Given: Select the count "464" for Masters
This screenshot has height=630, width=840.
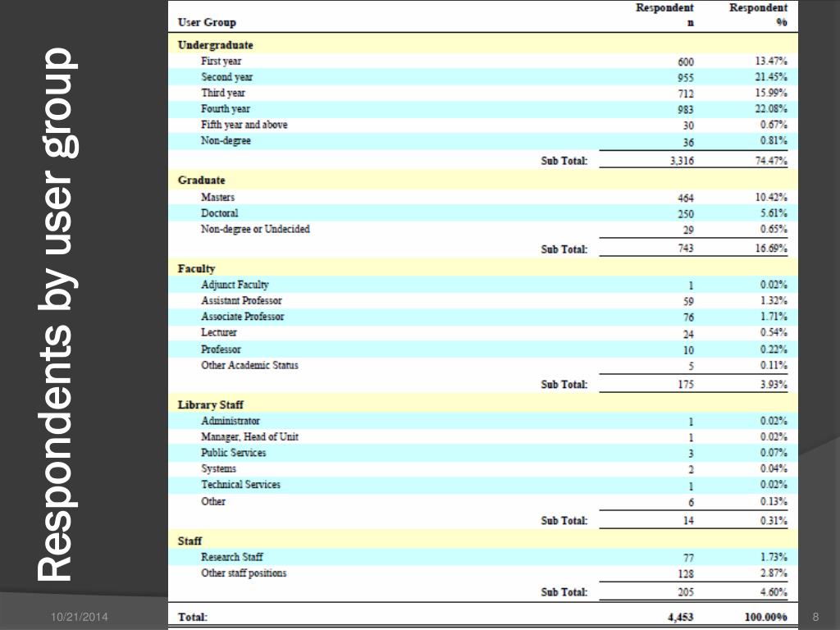Looking at the screenshot, I should pos(686,199).
